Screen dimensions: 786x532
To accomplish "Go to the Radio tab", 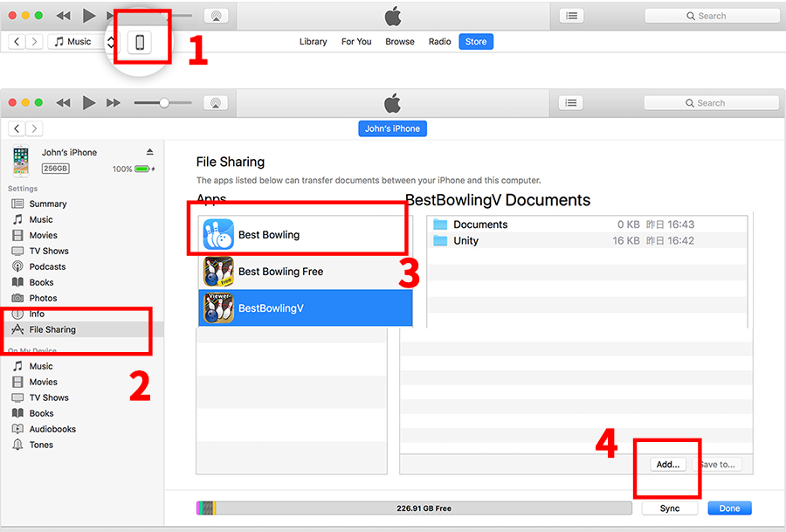I will (439, 42).
